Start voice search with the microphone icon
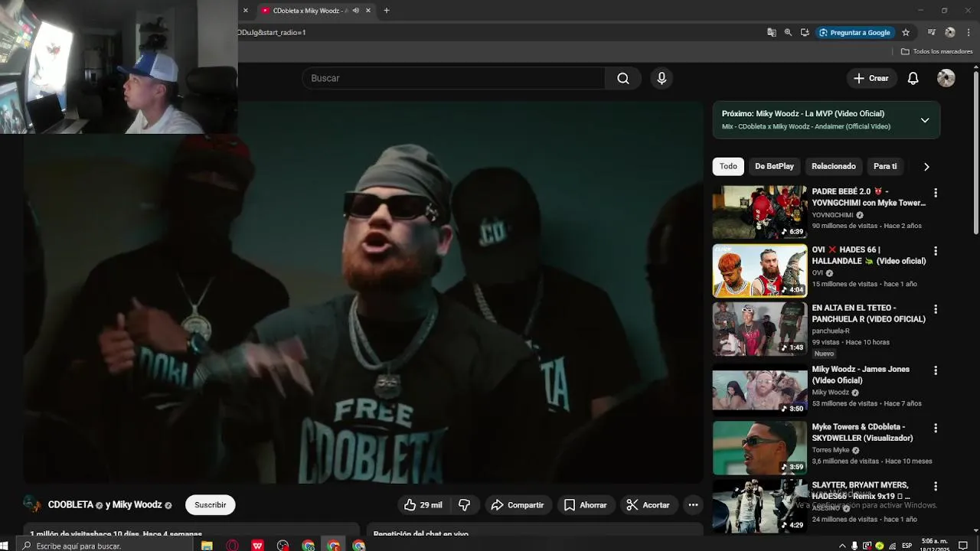Viewport: 980px width, 551px height. 661,78
